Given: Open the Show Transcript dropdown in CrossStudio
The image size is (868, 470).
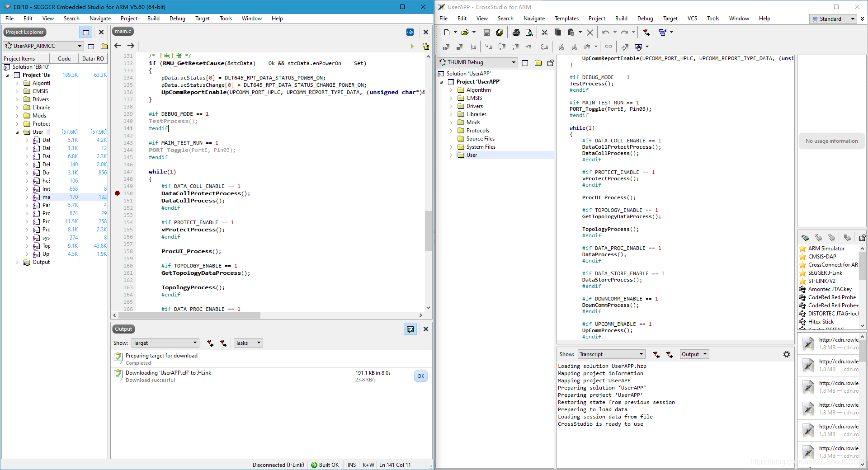Looking at the screenshot, I should tap(611, 354).
